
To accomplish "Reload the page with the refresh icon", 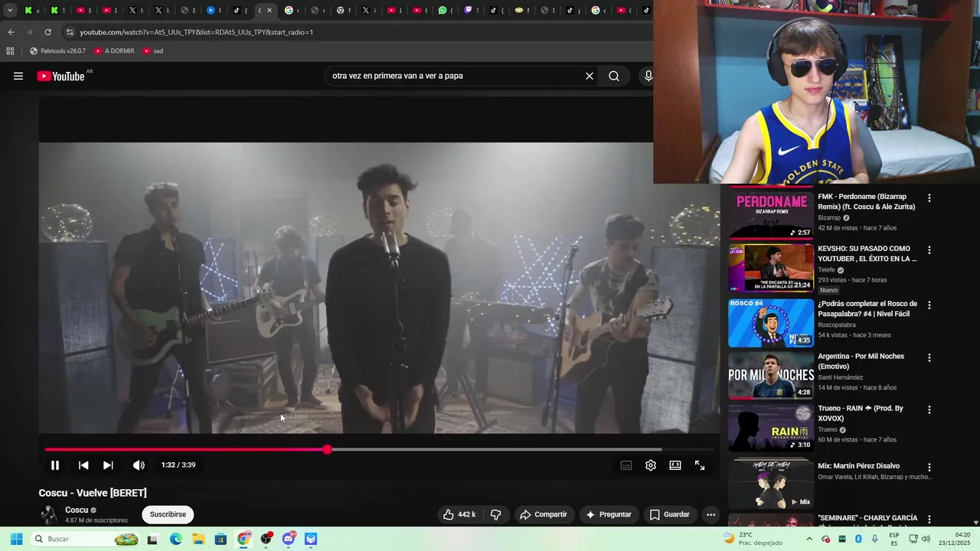I will coord(47,32).
